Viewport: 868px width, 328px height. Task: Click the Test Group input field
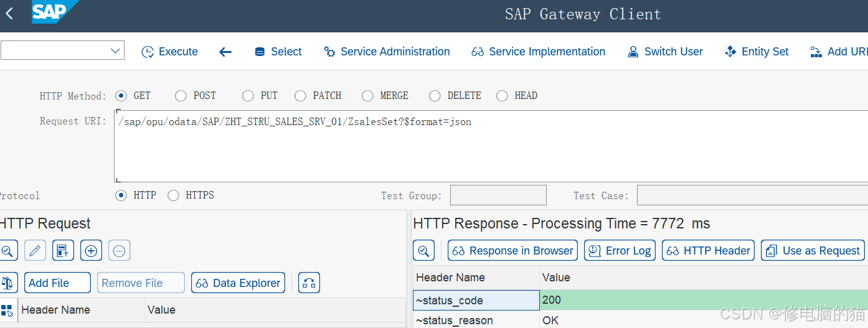coord(498,195)
